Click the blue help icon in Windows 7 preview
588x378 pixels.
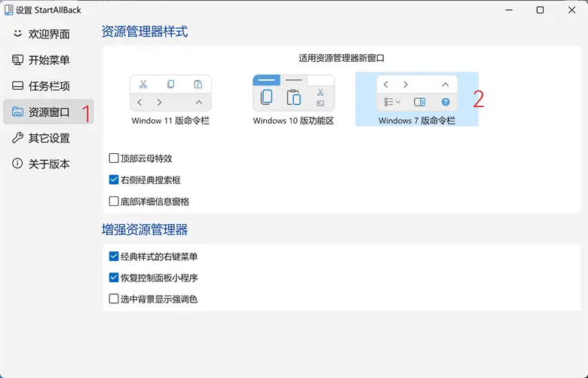446,102
